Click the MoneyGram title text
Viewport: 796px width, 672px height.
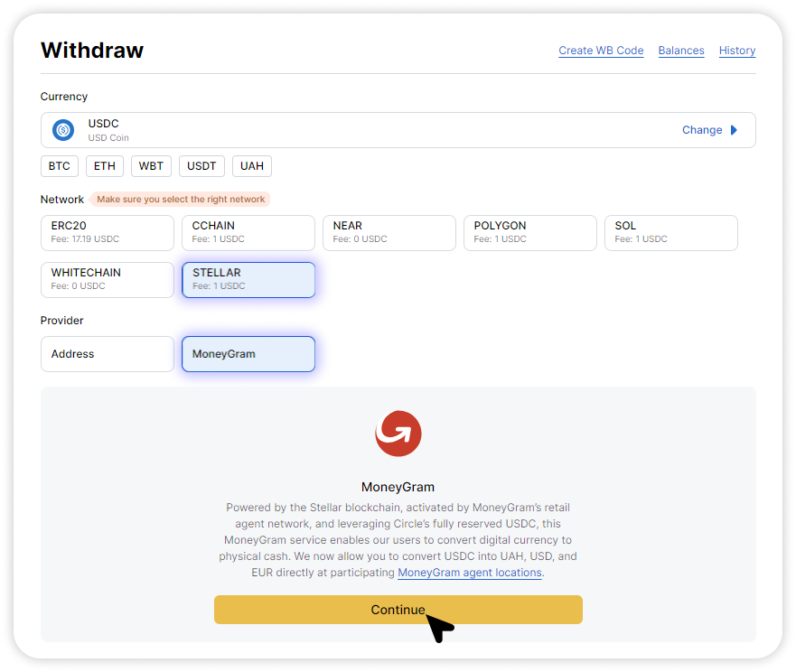coord(398,487)
